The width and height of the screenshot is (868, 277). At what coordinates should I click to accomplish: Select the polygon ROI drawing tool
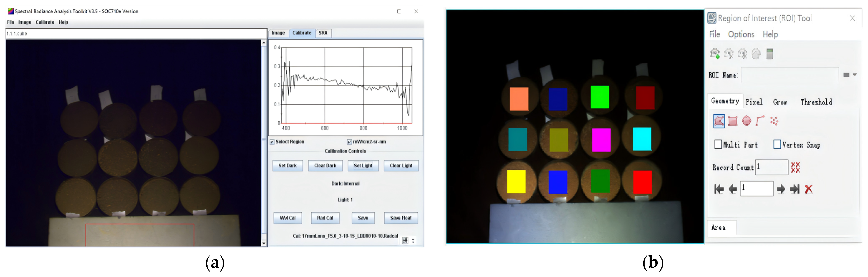tap(719, 121)
